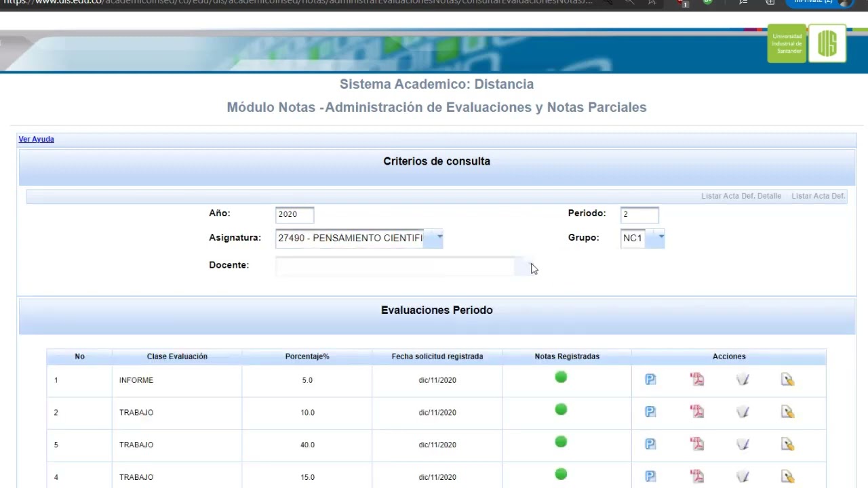Click the edit document icon in the 15.0 TRABAJO row
The image size is (868, 488).
click(787, 476)
